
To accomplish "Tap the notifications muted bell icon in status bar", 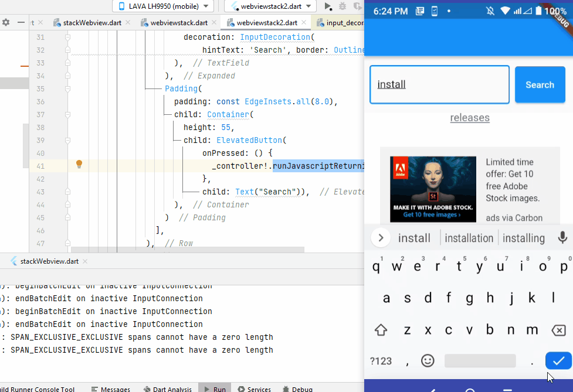I will [x=490, y=11].
